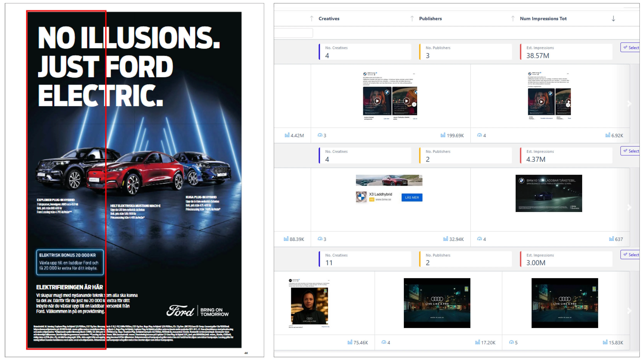Sort by the Creatives column header
This screenshot has width=644, height=362.
tap(329, 19)
